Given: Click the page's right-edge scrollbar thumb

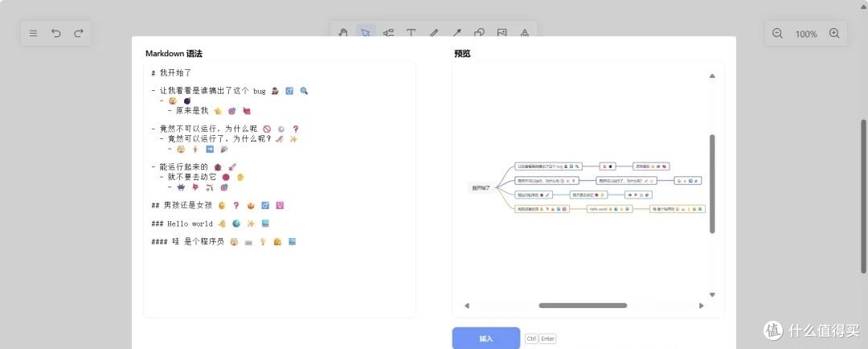Looking at the screenshot, I should 863,196.
